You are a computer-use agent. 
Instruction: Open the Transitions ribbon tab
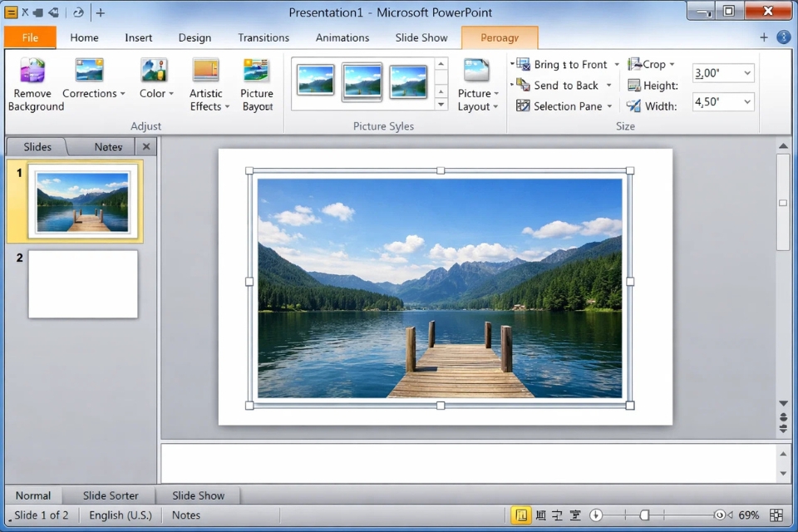264,37
